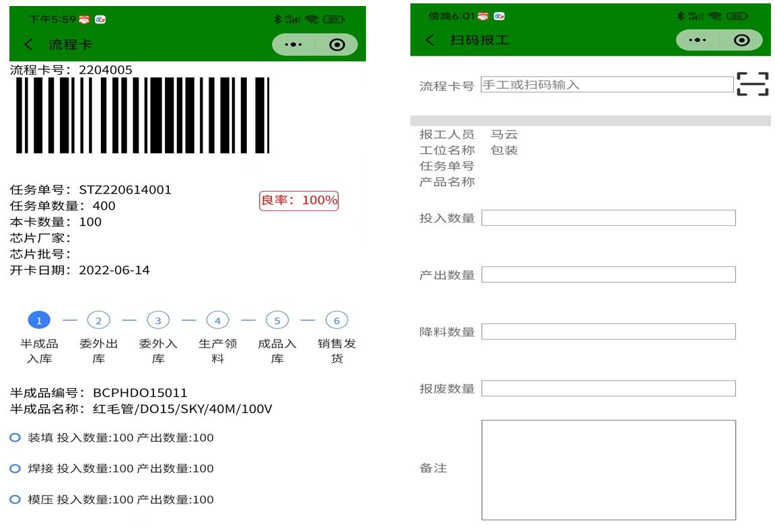Click the 良率: 100% badge
The height and width of the screenshot is (532, 775).
(x=299, y=200)
